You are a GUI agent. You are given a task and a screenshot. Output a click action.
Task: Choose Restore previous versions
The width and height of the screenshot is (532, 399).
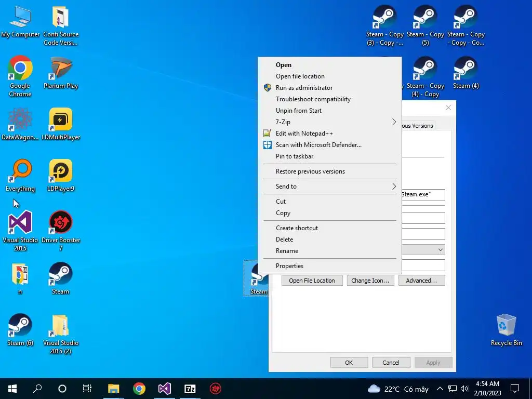pyautogui.click(x=330, y=171)
